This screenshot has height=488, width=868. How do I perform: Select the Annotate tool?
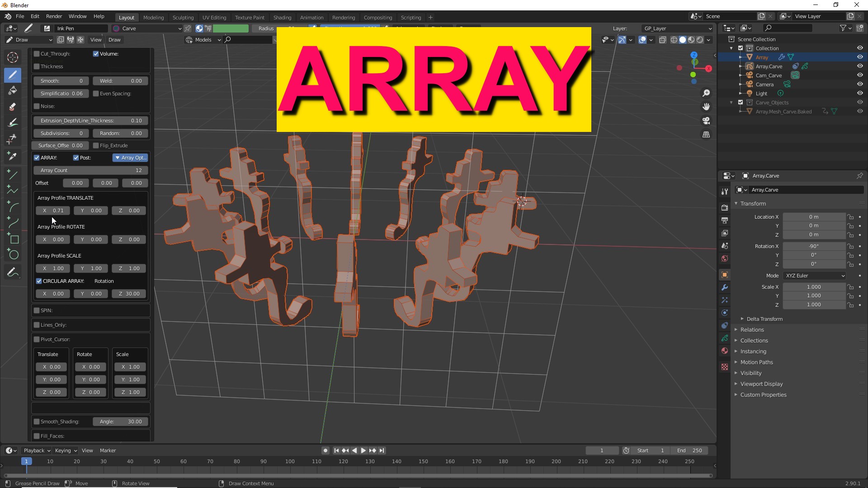coord(13,272)
